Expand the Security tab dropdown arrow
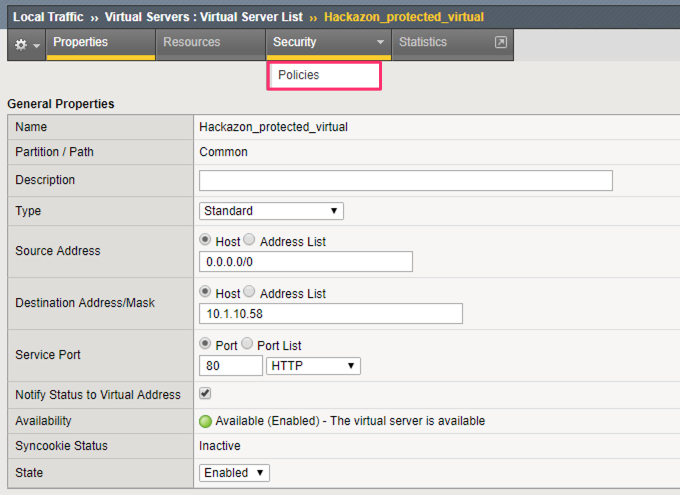This screenshot has width=680, height=495. click(380, 42)
